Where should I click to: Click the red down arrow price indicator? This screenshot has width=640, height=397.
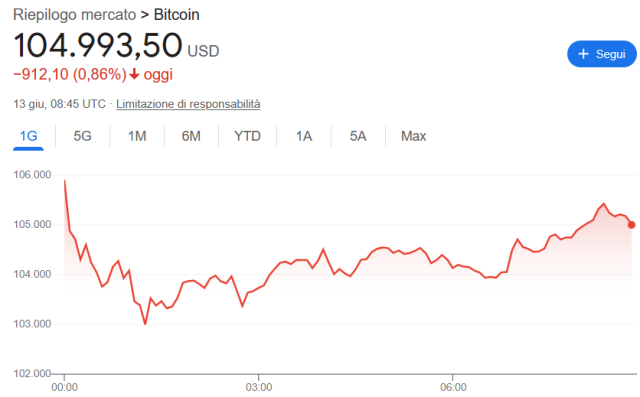134,74
